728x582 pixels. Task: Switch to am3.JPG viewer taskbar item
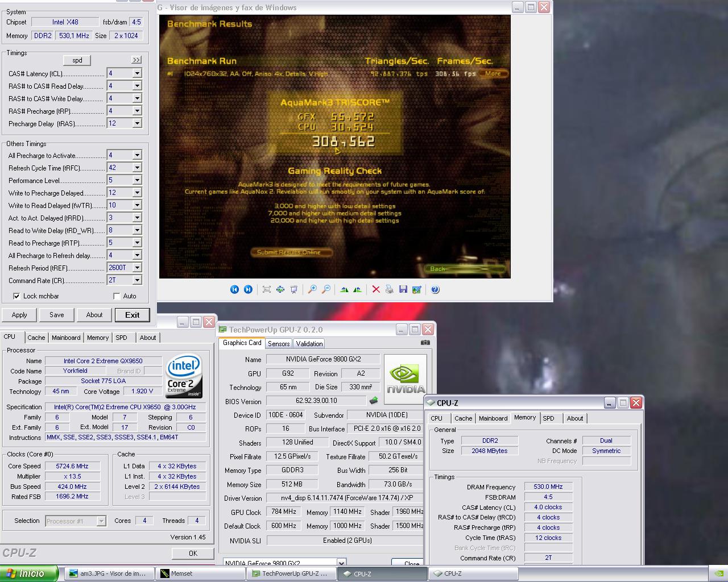pos(109,573)
